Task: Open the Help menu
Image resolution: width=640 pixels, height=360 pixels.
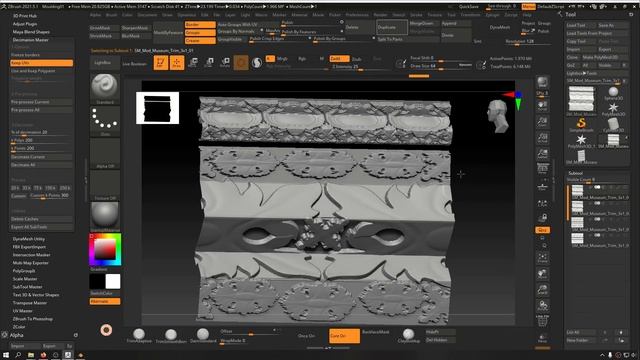Action: pos(527,15)
